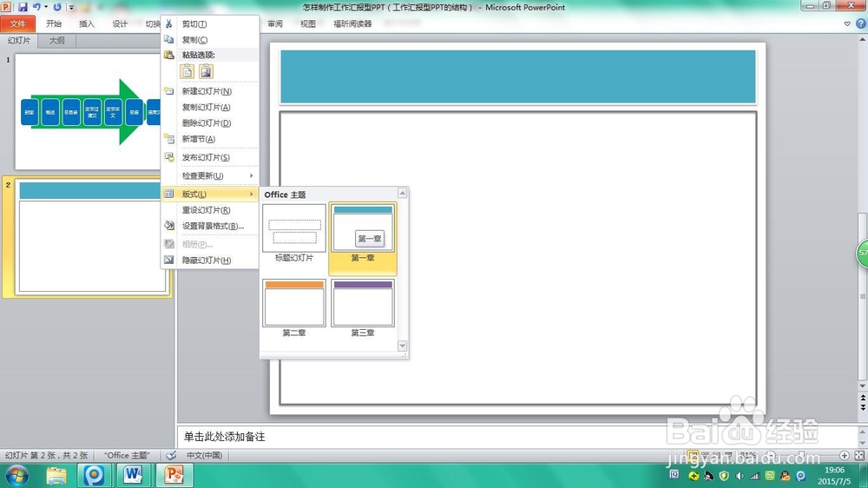The height and width of the screenshot is (488, 868).
Task: Switch to the 设计 ribbon tab
Action: tap(120, 23)
